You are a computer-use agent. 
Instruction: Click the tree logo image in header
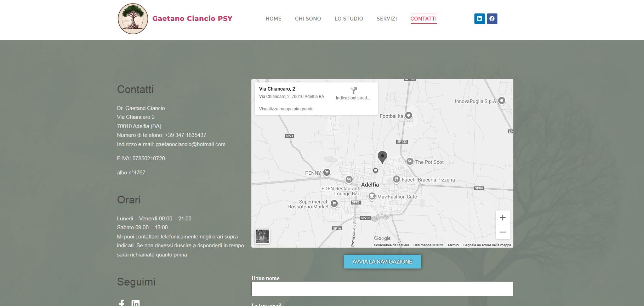click(x=133, y=19)
